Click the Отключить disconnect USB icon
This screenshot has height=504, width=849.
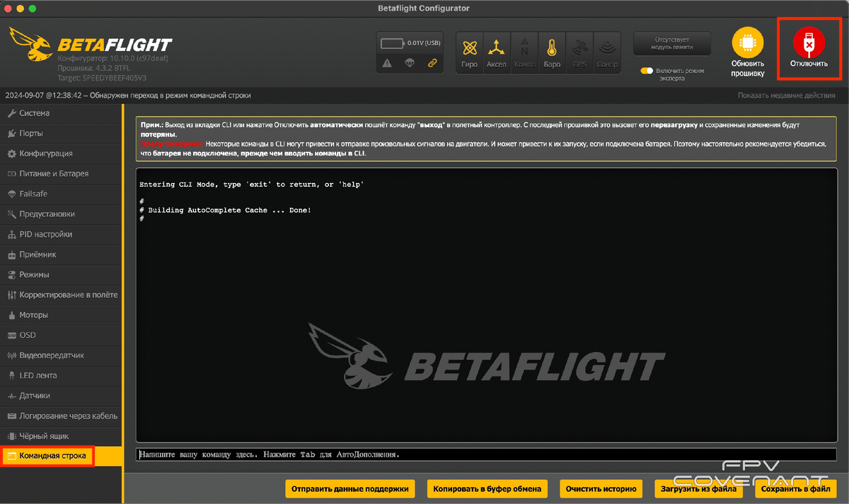[x=809, y=42]
